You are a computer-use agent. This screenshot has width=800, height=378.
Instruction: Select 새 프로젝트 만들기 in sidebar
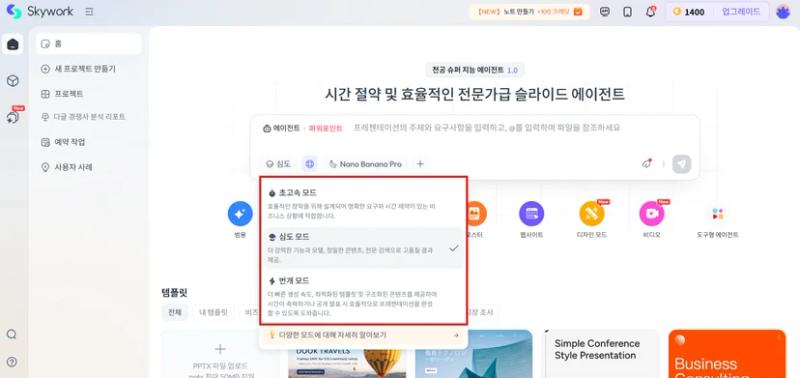(x=78, y=68)
